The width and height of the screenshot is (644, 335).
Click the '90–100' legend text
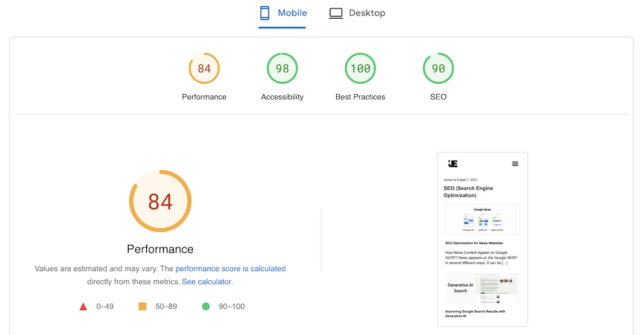click(x=232, y=307)
